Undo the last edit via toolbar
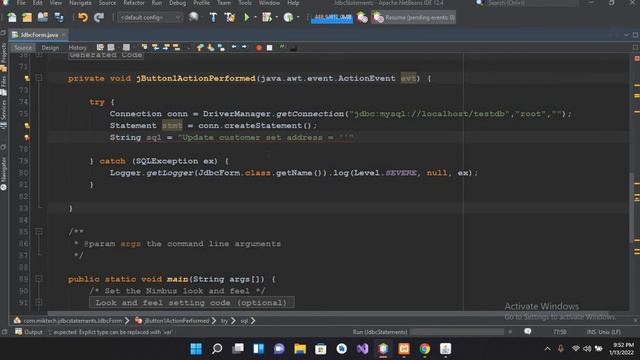 point(83,17)
